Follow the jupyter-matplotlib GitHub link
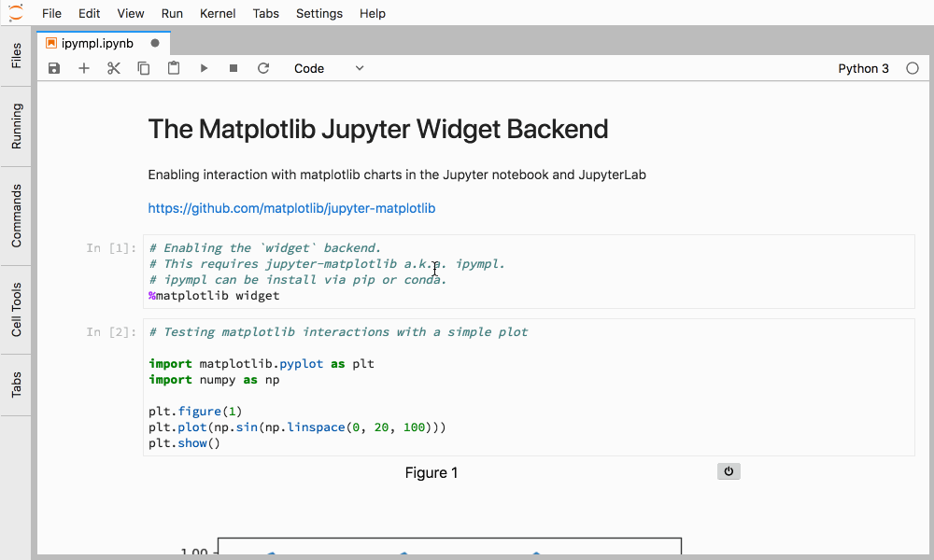The width and height of the screenshot is (934, 560). pyautogui.click(x=292, y=208)
